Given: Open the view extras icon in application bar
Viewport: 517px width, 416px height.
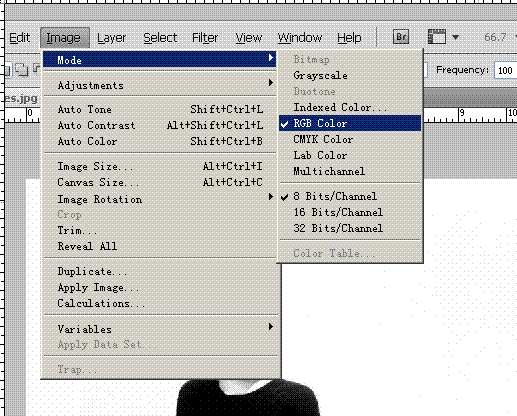Looking at the screenshot, I should click(x=437, y=36).
